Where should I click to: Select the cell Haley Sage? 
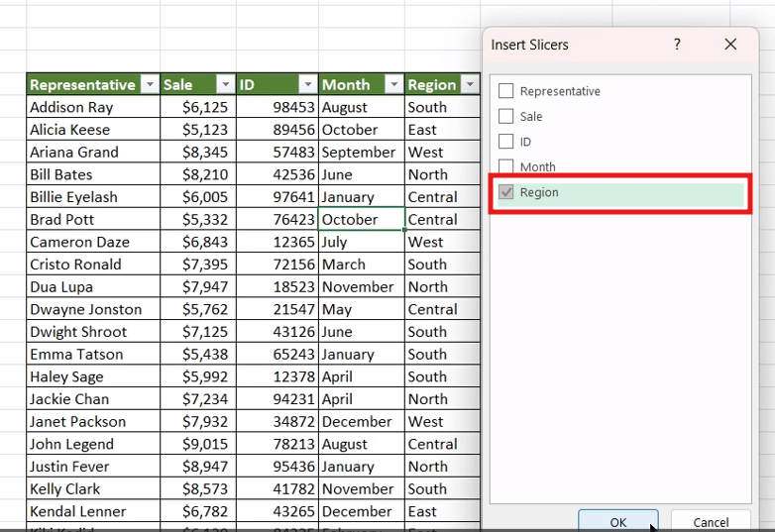point(93,376)
